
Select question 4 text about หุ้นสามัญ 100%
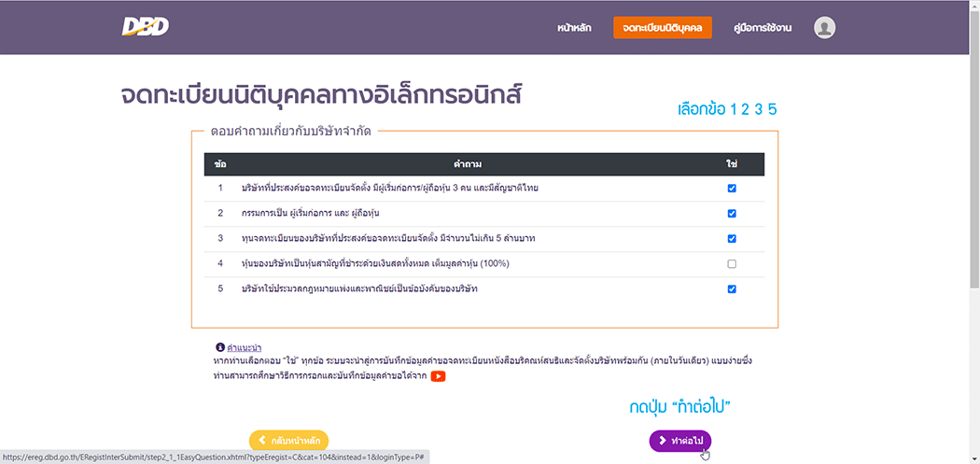[x=375, y=264]
